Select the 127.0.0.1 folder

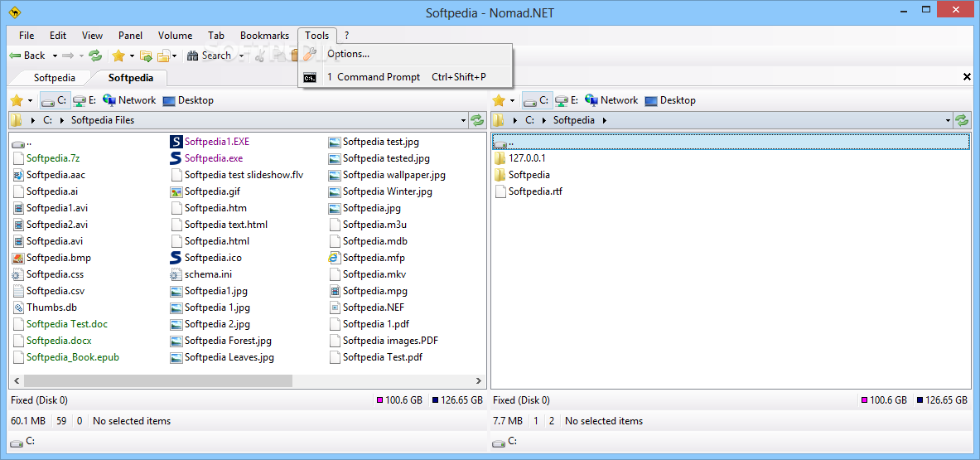pos(520,158)
